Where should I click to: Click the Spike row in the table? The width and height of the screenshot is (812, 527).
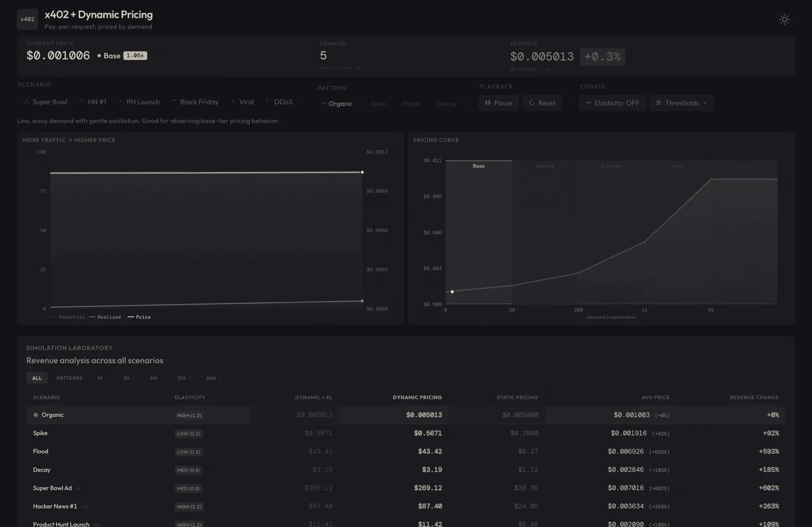click(x=406, y=433)
